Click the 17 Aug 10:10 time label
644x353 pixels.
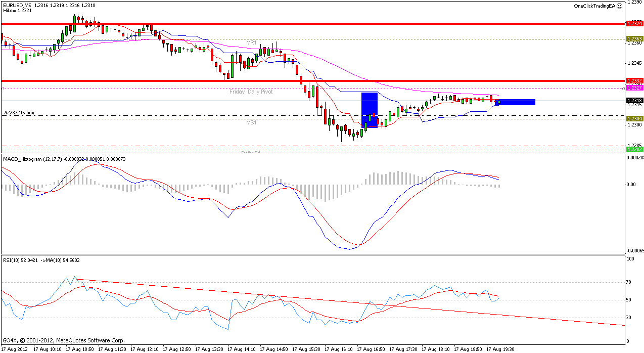(x=47, y=349)
